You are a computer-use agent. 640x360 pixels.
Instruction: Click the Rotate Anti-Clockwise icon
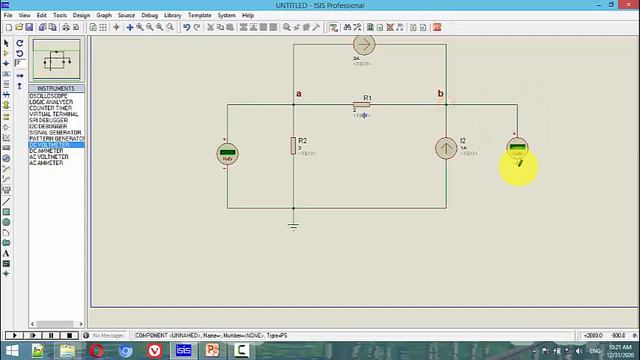click(x=20, y=53)
